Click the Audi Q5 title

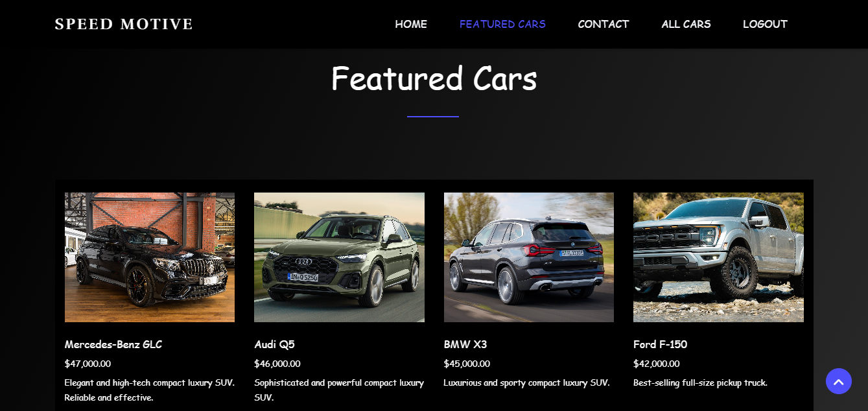274,344
